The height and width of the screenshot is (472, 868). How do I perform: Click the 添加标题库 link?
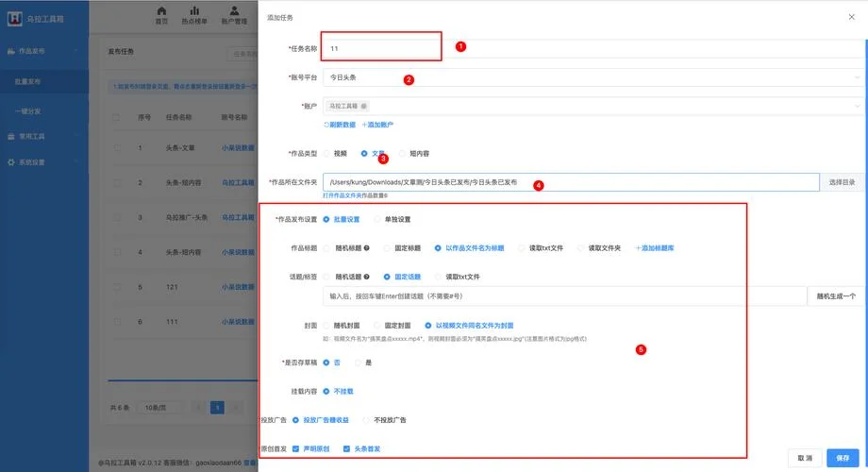pos(655,248)
